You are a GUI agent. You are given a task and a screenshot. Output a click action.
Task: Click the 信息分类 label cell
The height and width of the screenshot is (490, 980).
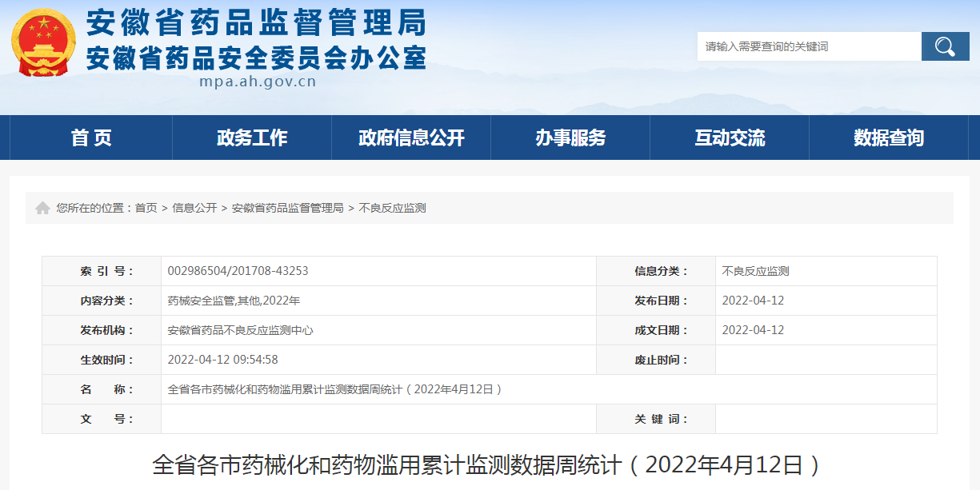pos(656,271)
